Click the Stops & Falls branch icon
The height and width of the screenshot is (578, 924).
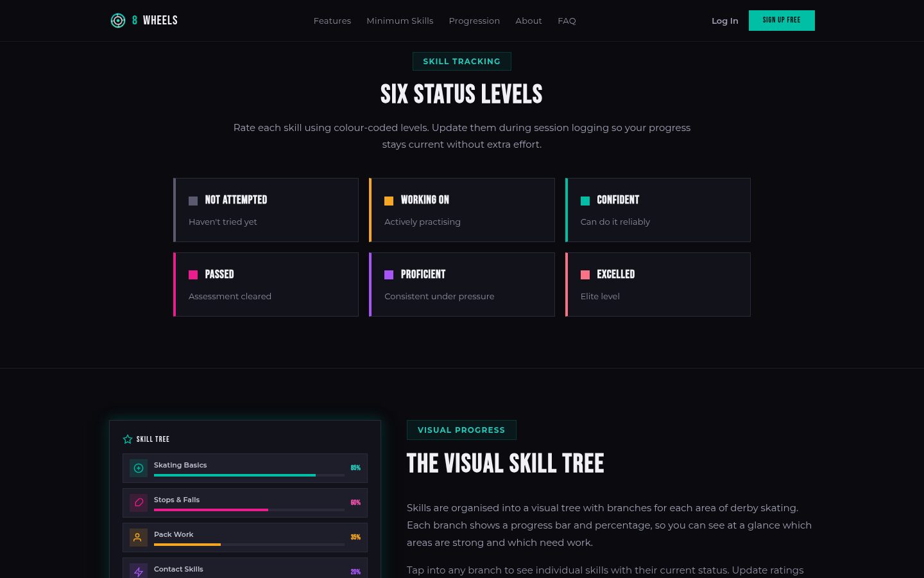pos(139,503)
